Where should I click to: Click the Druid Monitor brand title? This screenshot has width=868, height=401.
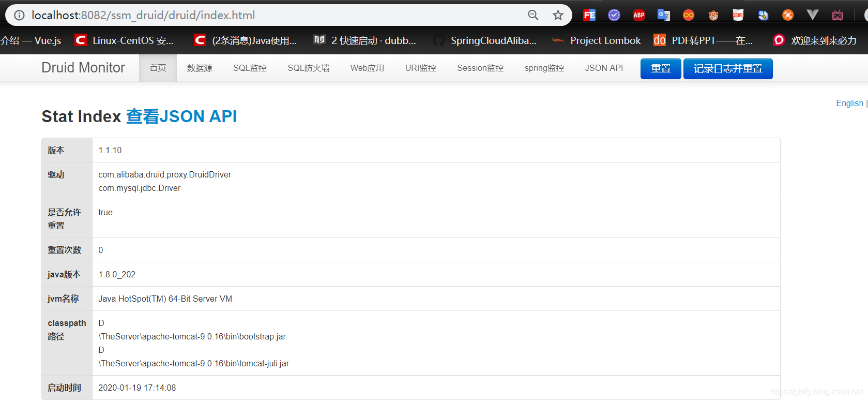coord(83,68)
